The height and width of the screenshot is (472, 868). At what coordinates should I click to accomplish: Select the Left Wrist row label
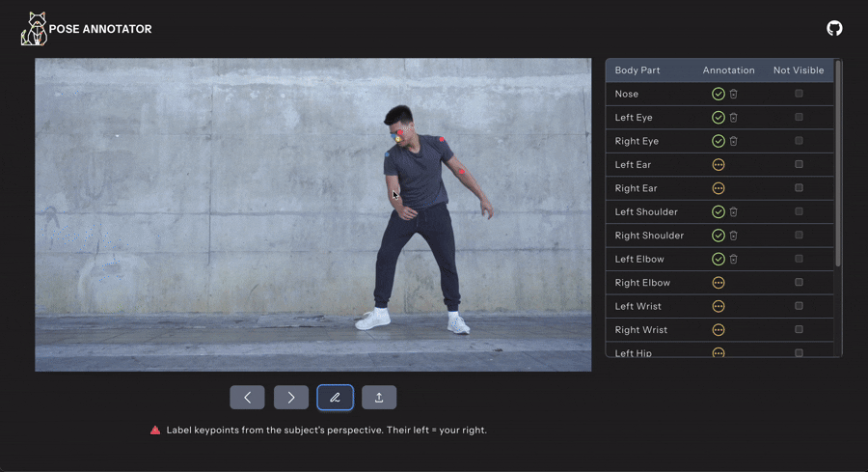pyautogui.click(x=637, y=306)
